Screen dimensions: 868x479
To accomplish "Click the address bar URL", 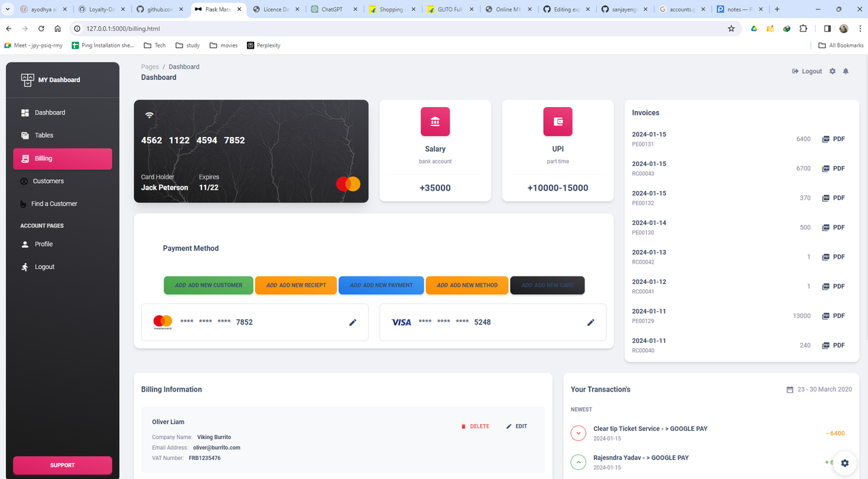I will 123,29.
